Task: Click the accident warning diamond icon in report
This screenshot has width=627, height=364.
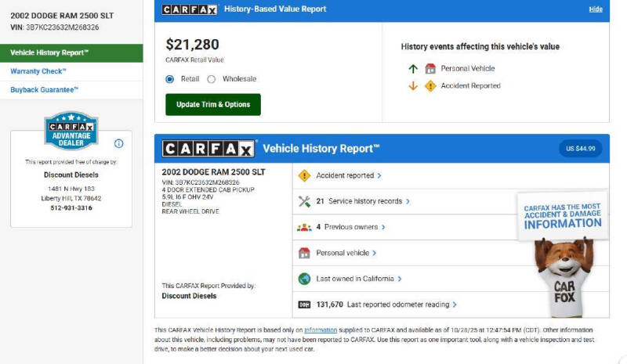Action: point(305,175)
